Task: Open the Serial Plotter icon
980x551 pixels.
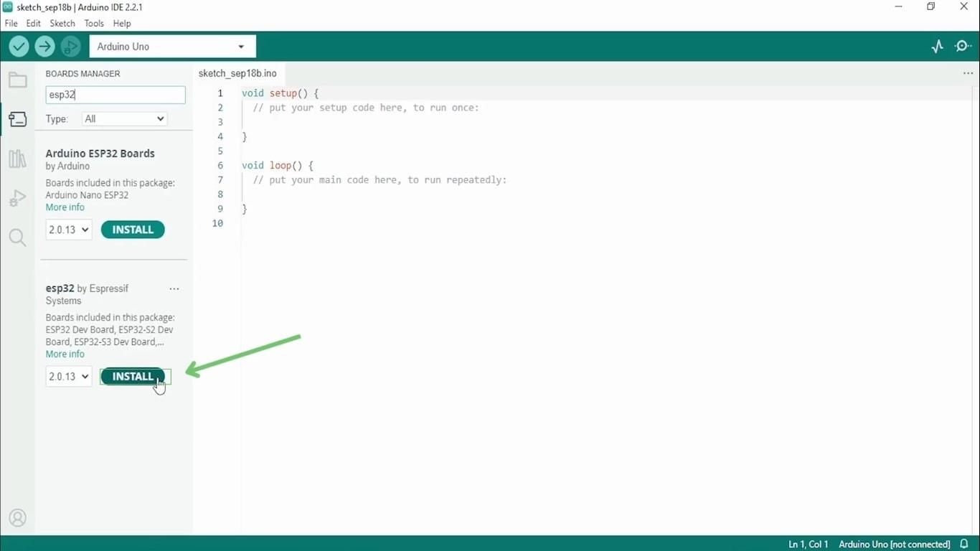Action: (x=937, y=45)
